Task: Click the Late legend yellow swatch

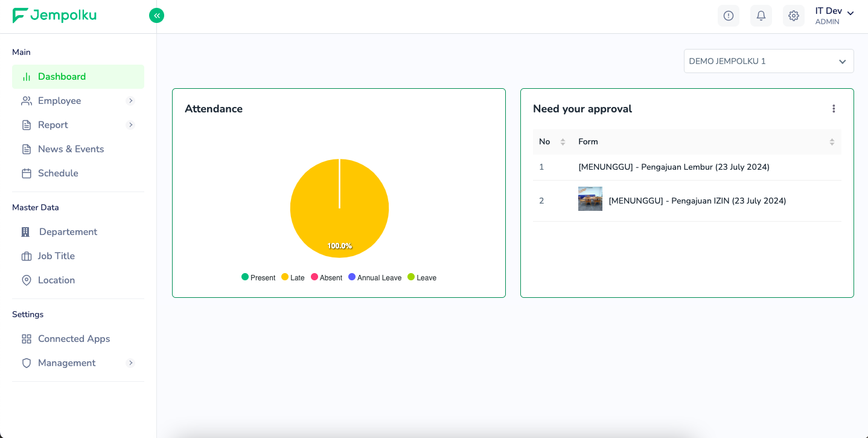Action: [x=285, y=277]
